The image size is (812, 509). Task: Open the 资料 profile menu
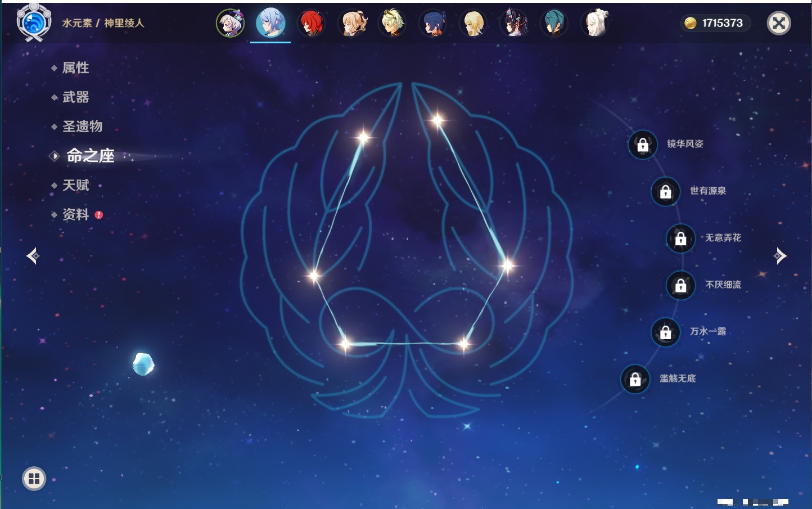(x=75, y=214)
